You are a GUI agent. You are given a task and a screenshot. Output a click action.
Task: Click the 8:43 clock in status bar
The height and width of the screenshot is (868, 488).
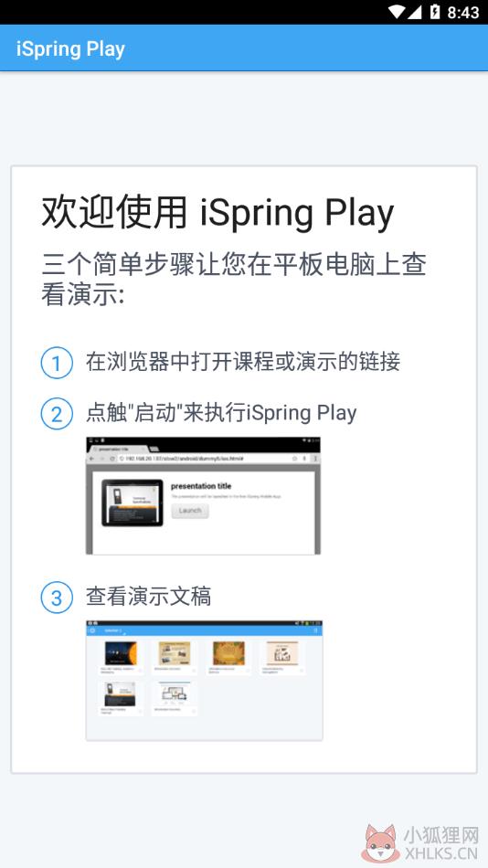pyautogui.click(x=462, y=12)
